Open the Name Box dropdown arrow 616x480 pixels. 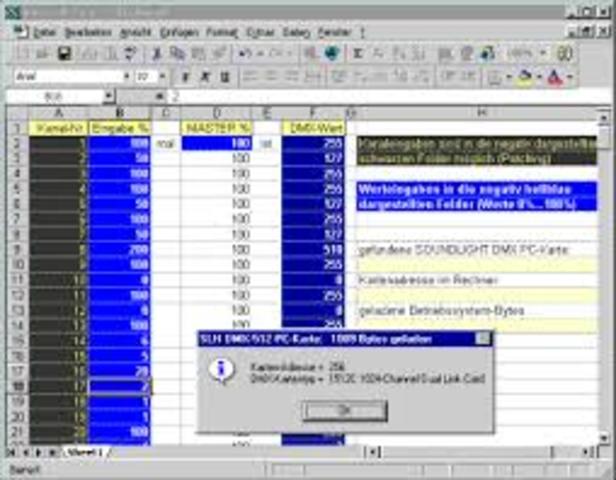109,96
